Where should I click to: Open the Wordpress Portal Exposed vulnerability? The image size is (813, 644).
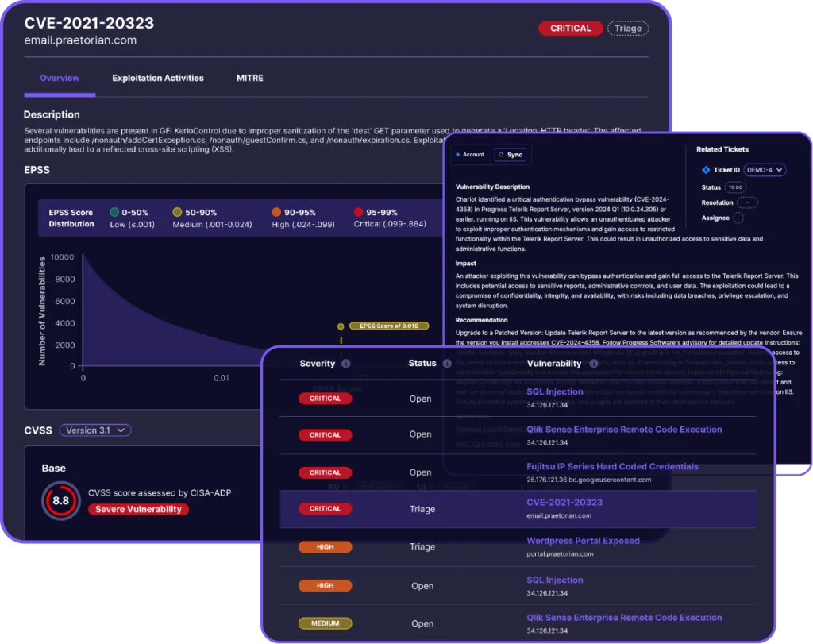tap(583, 541)
